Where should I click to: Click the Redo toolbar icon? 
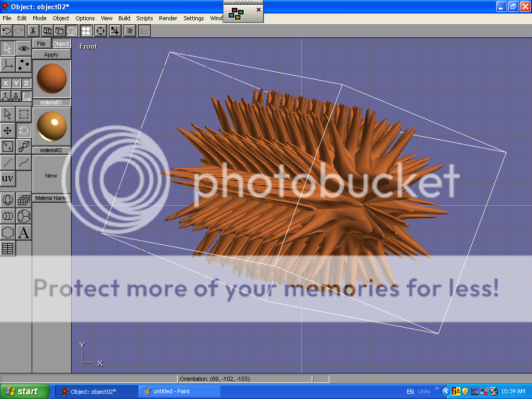19,31
